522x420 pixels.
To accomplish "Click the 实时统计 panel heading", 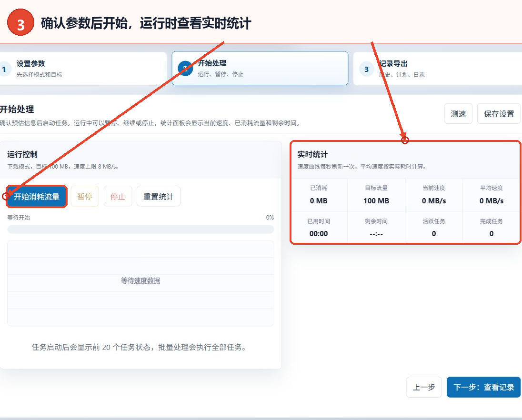I will [312, 154].
